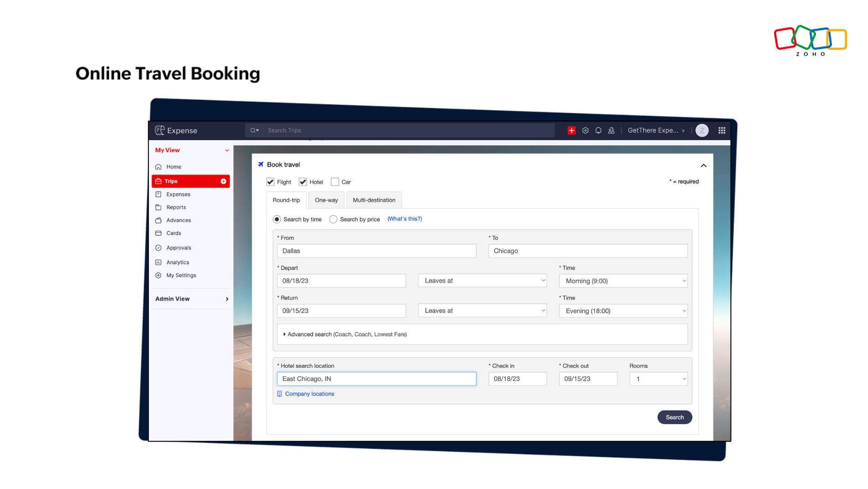This screenshot has height=489, width=868.
Task: Select the Multi-destination tab
Action: coord(374,200)
